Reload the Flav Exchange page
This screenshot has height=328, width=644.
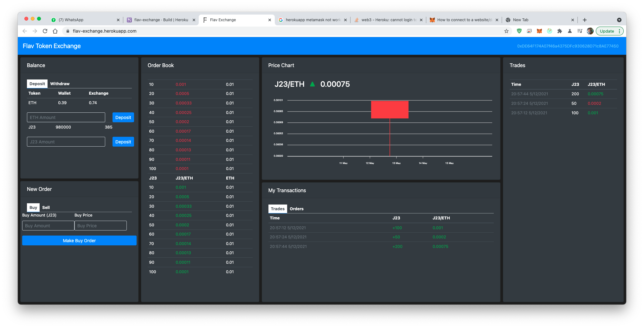[45, 31]
